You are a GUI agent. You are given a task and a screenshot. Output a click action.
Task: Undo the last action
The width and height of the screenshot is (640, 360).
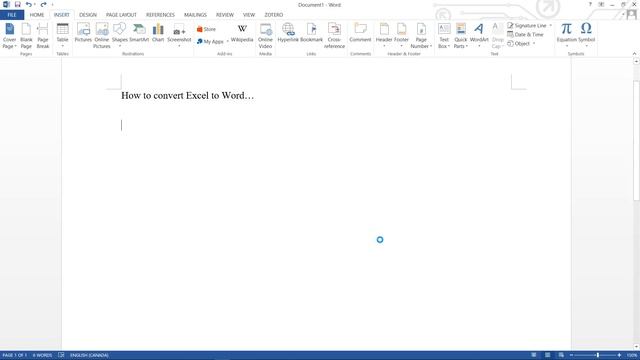click(29, 4)
